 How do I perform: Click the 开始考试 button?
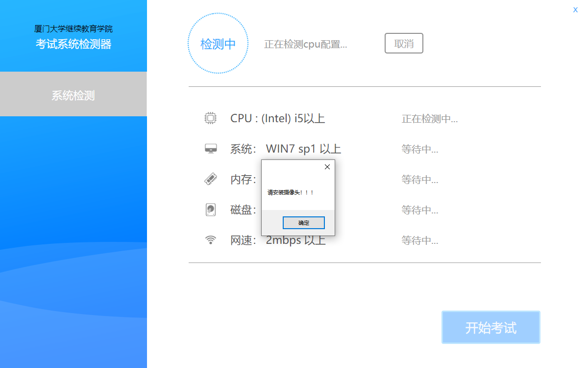(490, 327)
